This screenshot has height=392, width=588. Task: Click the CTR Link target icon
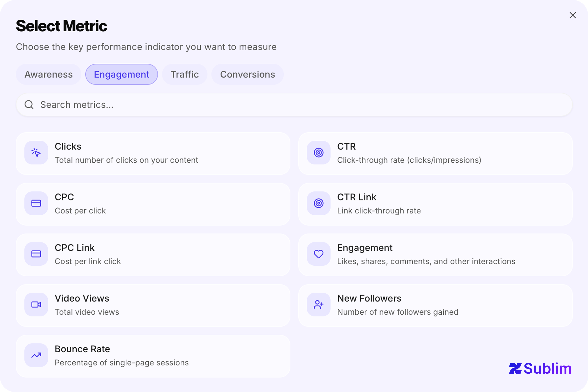319,203
